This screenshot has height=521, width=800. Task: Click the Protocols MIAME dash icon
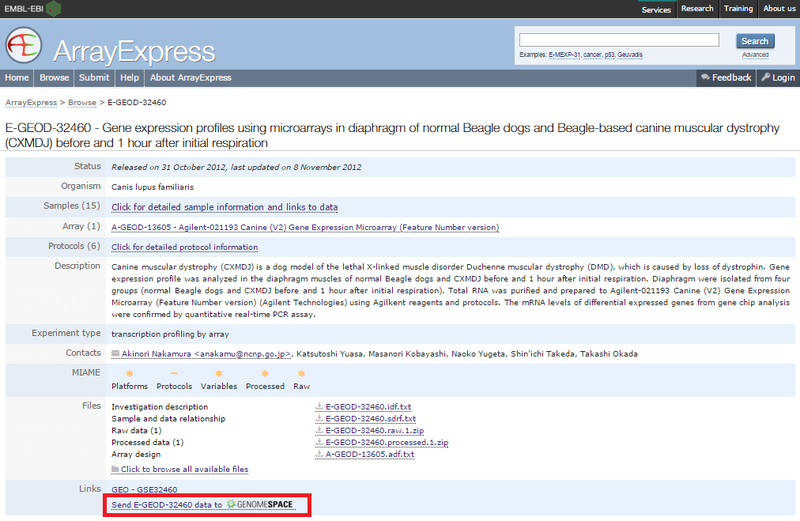174,372
